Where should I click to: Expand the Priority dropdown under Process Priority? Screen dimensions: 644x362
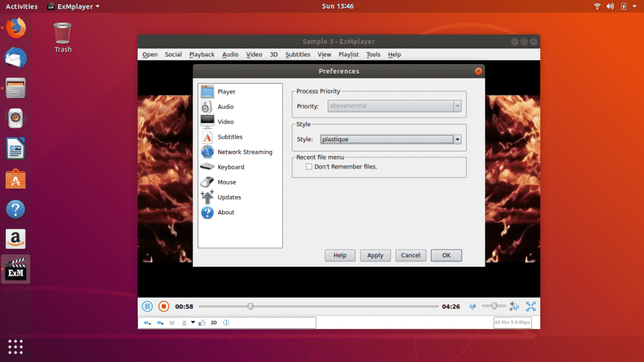pyautogui.click(x=458, y=106)
